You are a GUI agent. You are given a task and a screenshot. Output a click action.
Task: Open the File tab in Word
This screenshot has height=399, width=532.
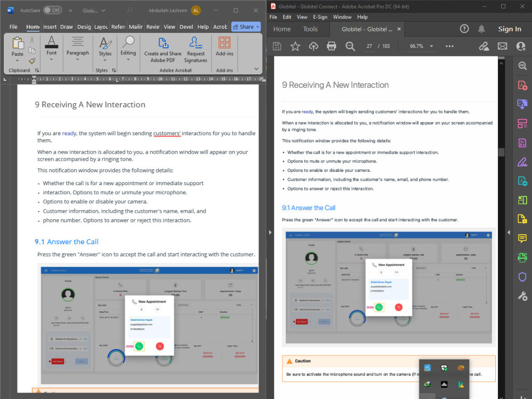pos(13,27)
